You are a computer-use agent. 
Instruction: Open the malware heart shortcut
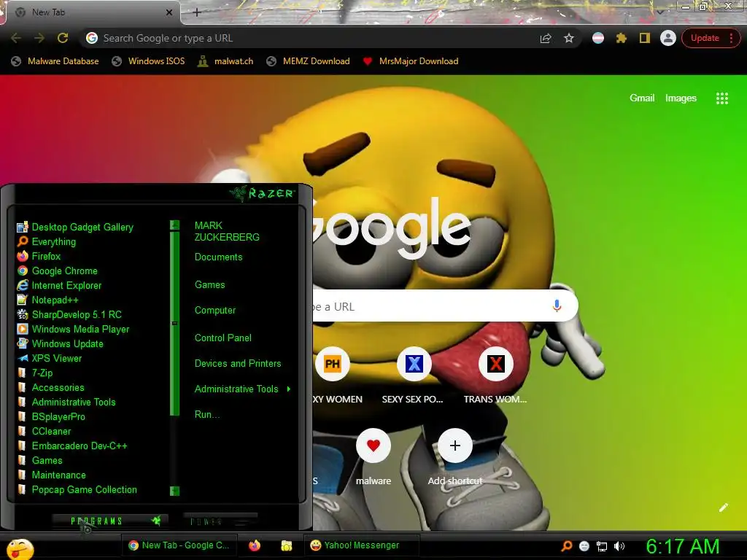(373, 446)
